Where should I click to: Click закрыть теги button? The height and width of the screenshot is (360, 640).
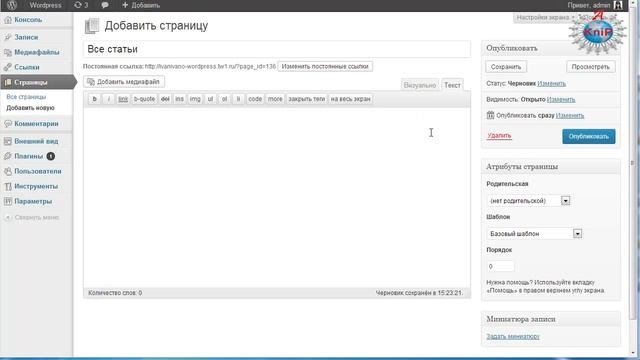click(307, 99)
